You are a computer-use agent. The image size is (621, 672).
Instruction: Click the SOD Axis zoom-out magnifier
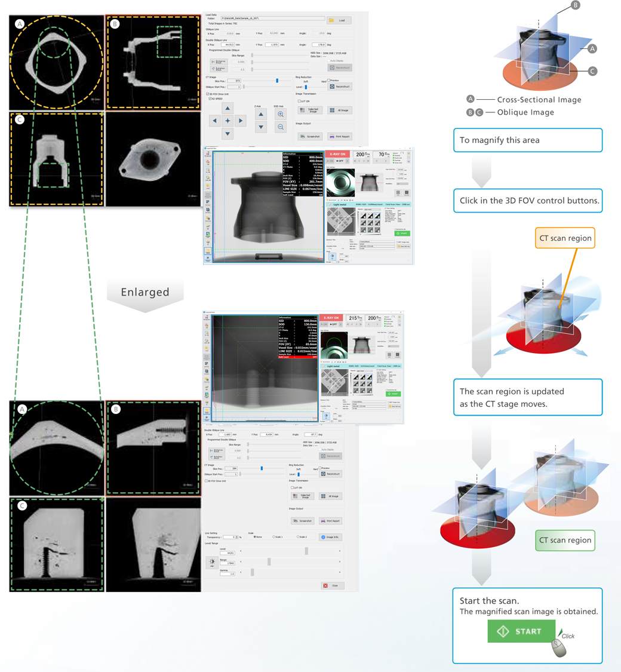pos(281,127)
